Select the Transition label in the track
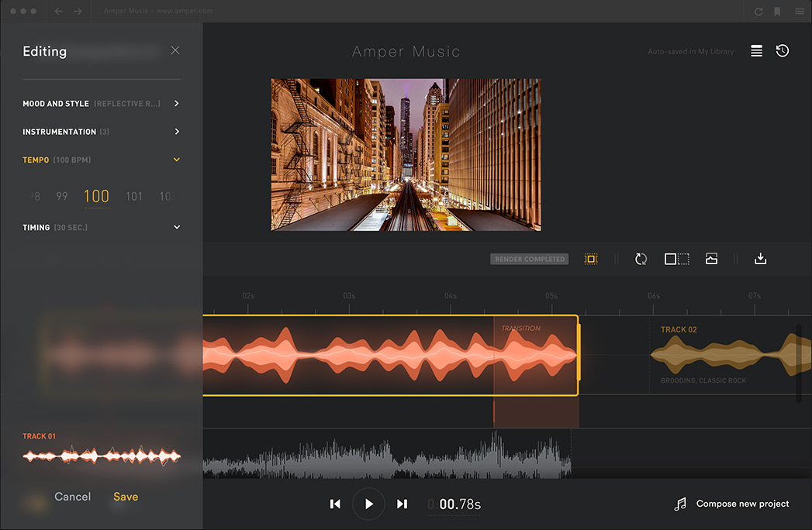This screenshot has height=530, width=812. 520,328
